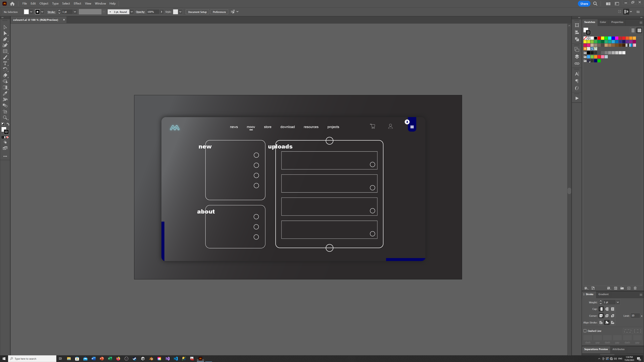
Task: Open the Object menu
Action: pyautogui.click(x=44, y=4)
